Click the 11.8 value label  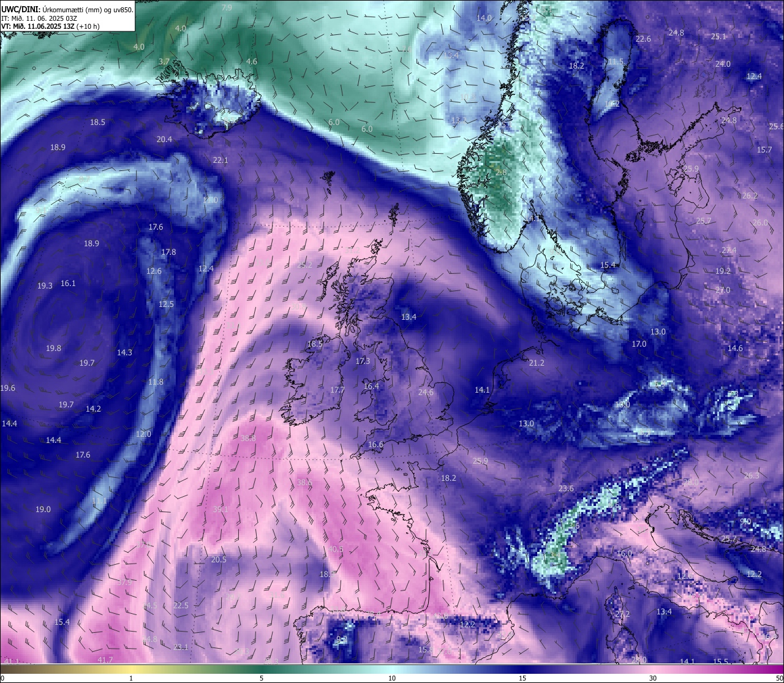[x=156, y=382]
